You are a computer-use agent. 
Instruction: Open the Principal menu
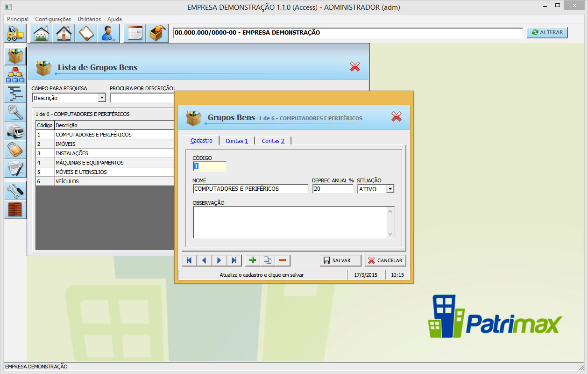point(18,19)
